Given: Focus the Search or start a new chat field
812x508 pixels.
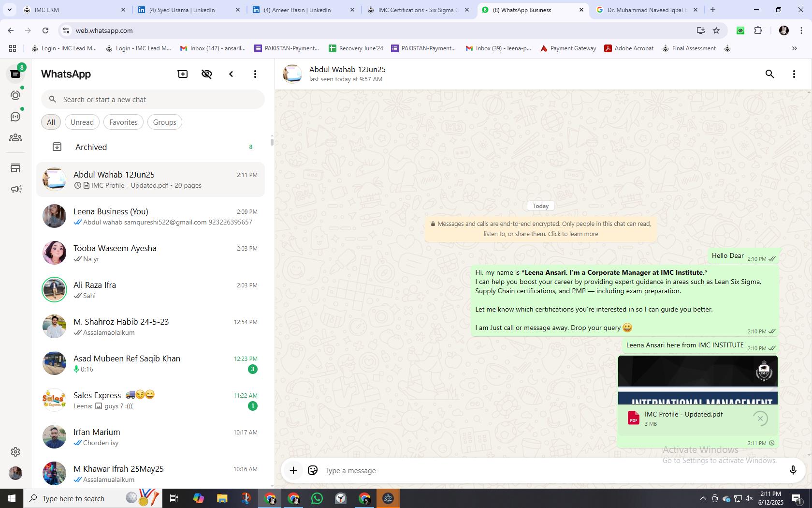Looking at the screenshot, I should pos(153,100).
